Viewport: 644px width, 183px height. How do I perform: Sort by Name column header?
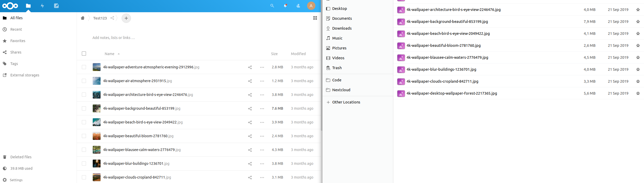click(109, 54)
